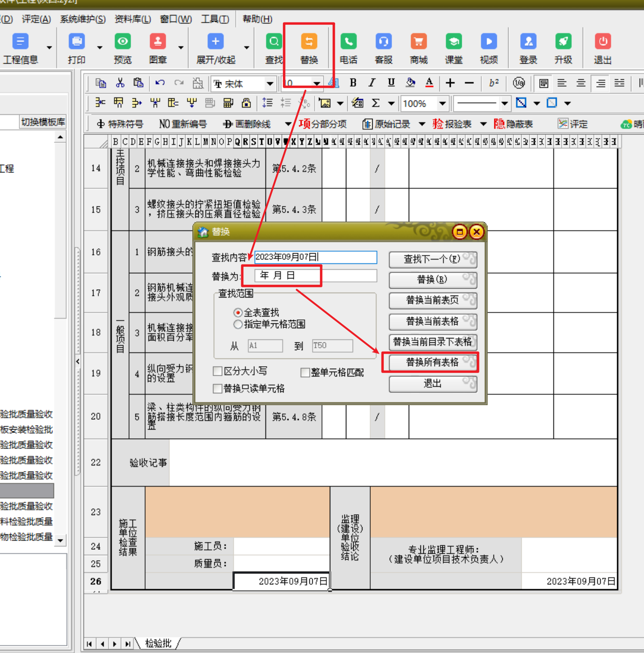Click the dialog 退出 button
Image resolution: width=644 pixels, height=653 pixels.
click(x=433, y=384)
